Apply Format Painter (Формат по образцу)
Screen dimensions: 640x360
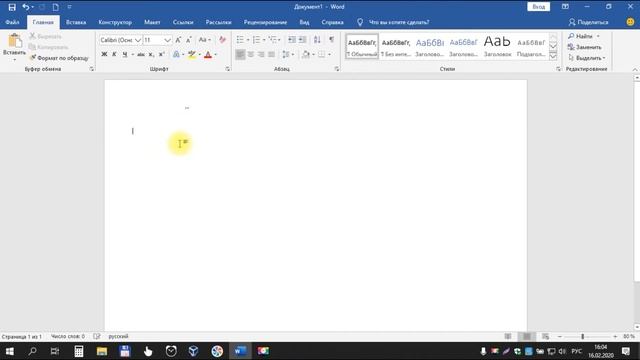pyautogui.click(x=59, y=58)
